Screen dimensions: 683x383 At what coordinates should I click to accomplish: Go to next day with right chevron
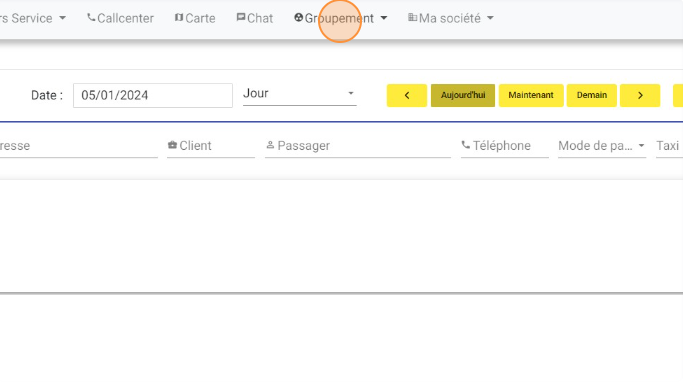coord(640,95)
